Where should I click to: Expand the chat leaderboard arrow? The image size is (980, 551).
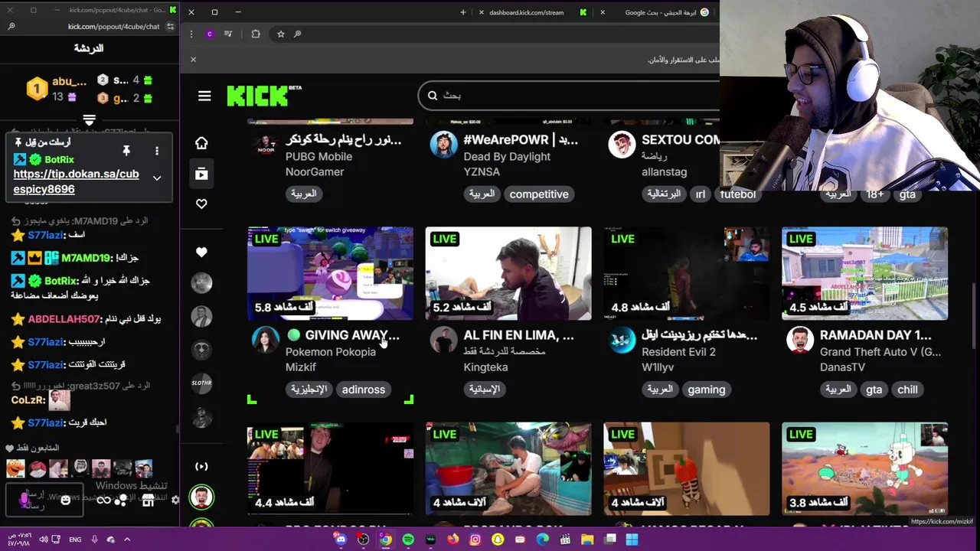89,120
